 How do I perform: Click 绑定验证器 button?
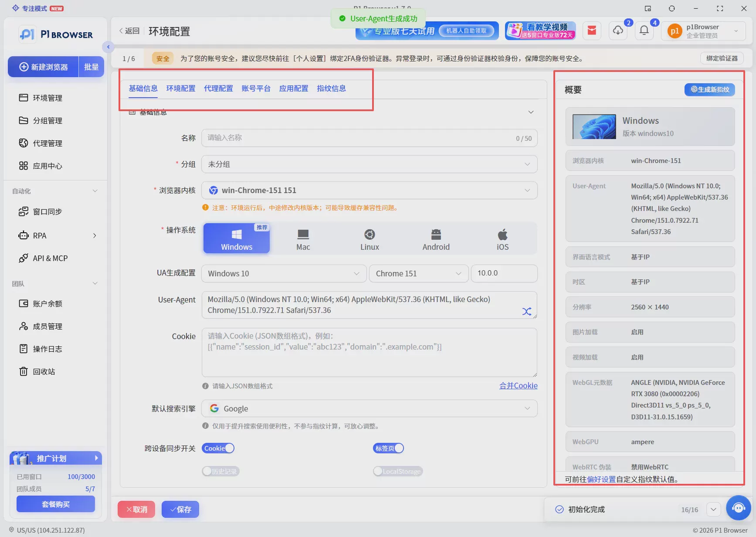[x=722, y=58]
